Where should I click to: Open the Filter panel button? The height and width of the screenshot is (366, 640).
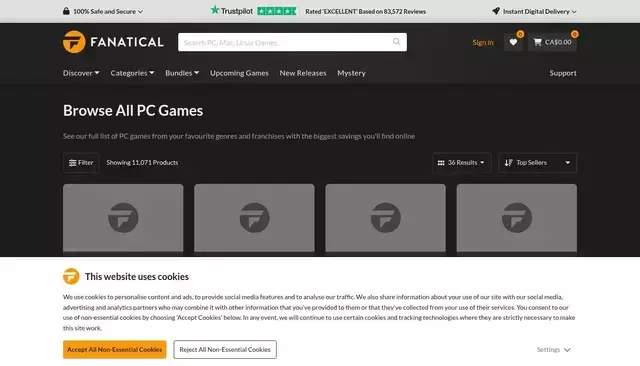[x=81, y=162]
